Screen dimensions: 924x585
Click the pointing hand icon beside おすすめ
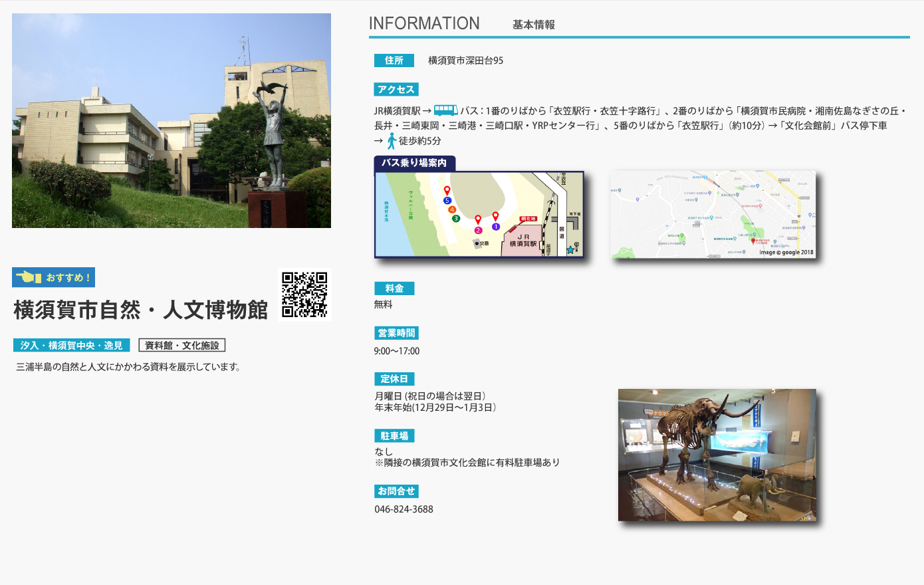click(x=29, y=277)
